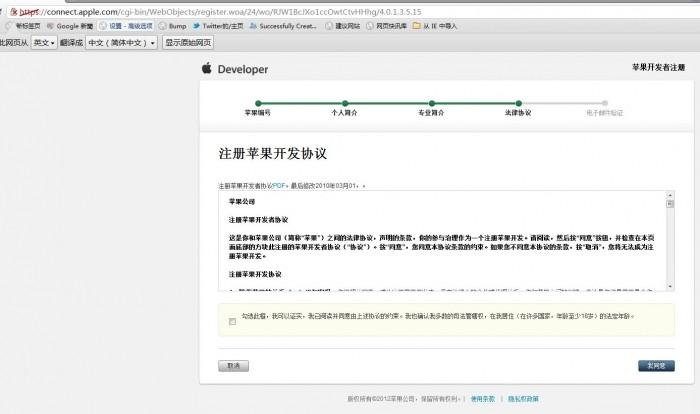Screen dimensions: 700x414
Task: Click the 显示原始网页 button
Action: coord(188,43)
